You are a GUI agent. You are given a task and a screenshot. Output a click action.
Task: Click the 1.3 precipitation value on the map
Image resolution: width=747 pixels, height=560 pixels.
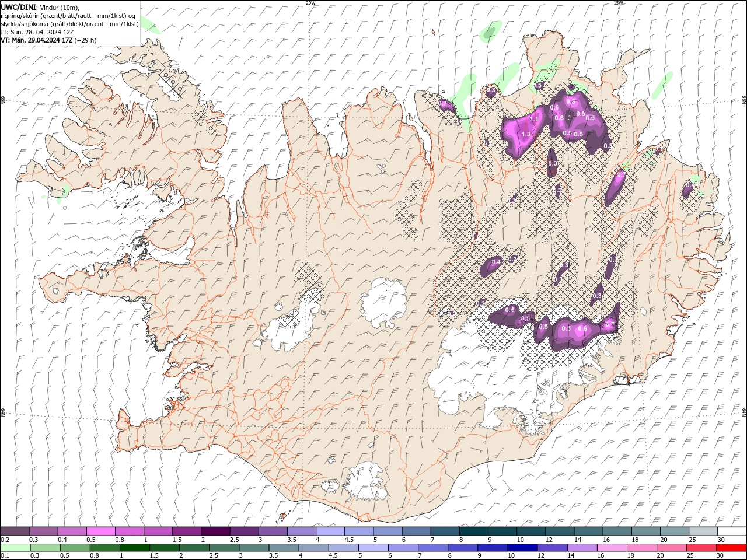coord(526,134)
